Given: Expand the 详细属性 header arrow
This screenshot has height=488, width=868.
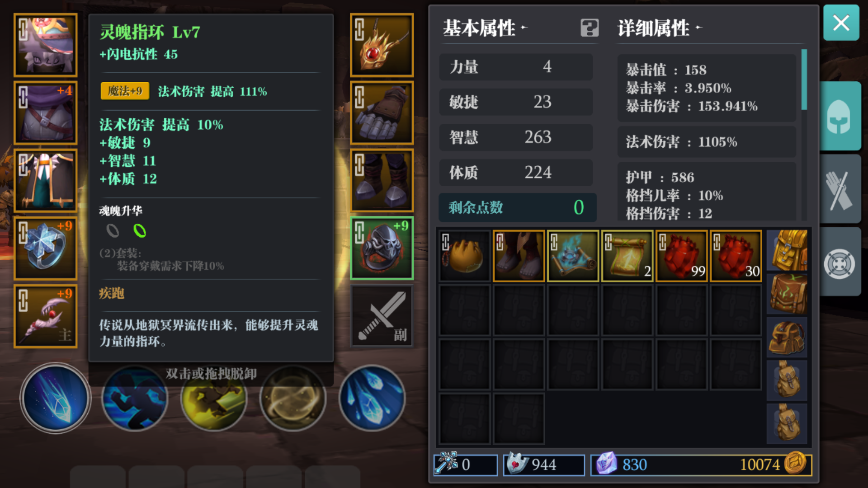Looking at the screenshot, I should tap(698, 28).
